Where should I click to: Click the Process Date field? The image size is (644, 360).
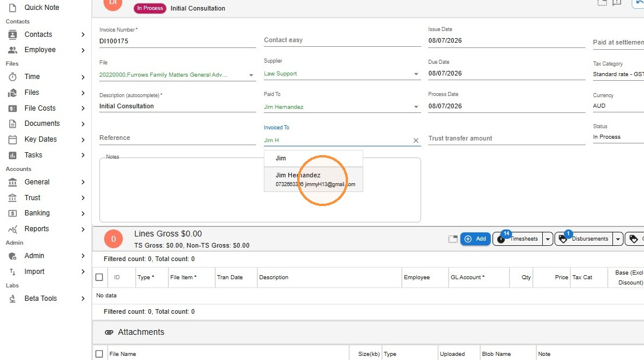tap(507, 106)
